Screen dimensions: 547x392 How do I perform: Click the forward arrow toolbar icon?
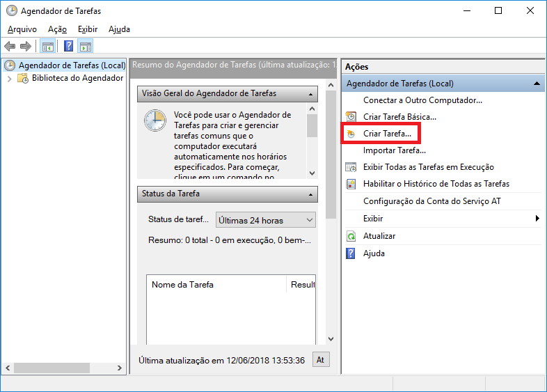(x=26, y=47)
